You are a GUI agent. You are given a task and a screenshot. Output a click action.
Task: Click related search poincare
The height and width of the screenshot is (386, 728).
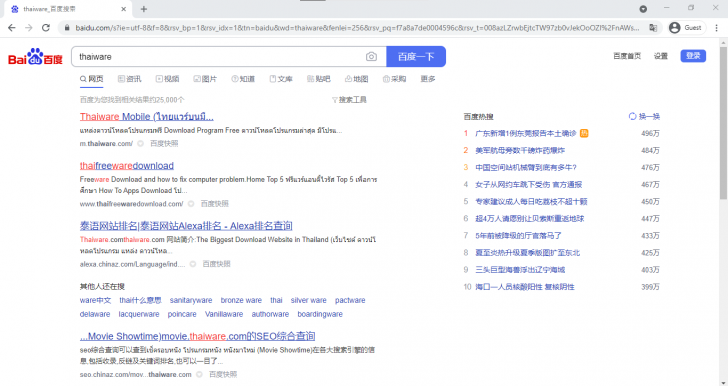click(182, 314)
